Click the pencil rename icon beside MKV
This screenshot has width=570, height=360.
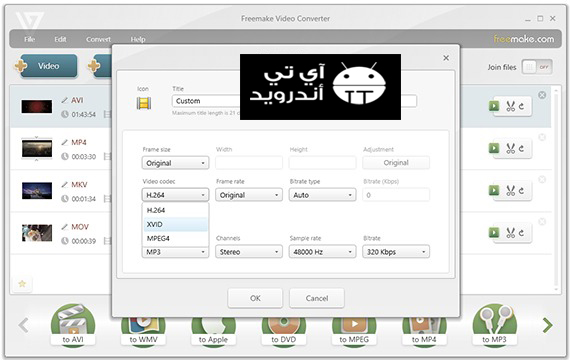(x=65, y=184)
